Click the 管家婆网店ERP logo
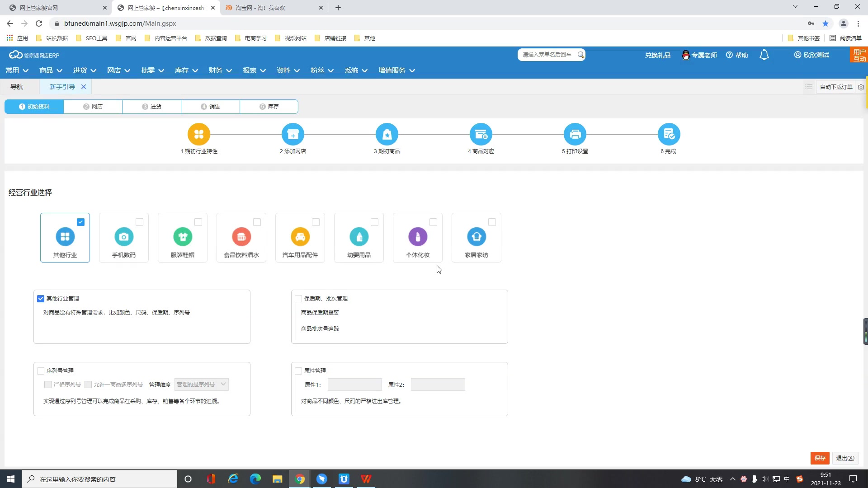 pos(34,55)
